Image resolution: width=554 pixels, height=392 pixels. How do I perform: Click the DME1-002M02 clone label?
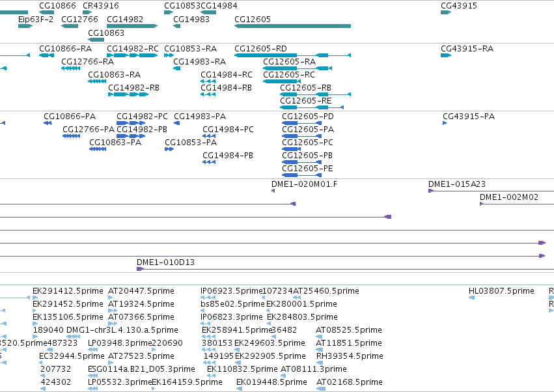point(509,197)
